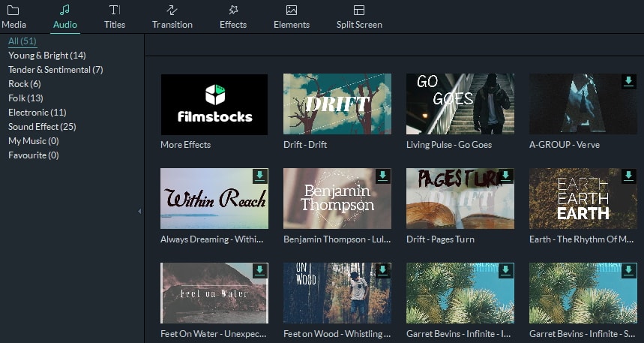Select the Rock (6) category
The height and width of the screenshot is (343, 644).
[24, 84]
